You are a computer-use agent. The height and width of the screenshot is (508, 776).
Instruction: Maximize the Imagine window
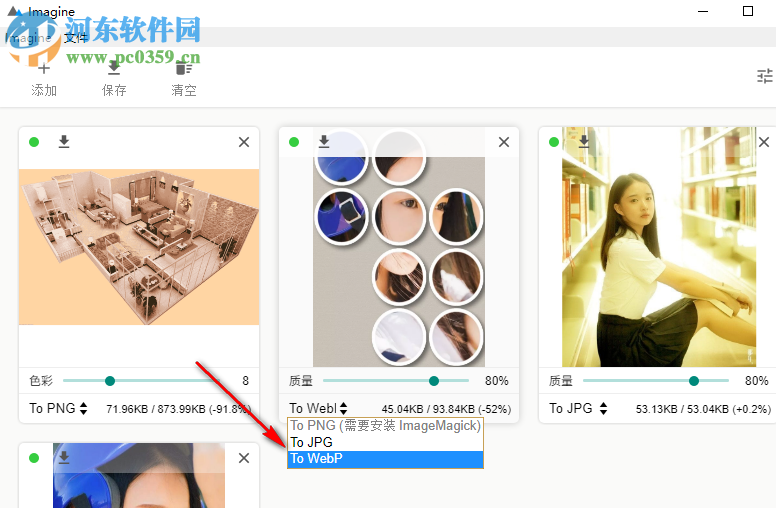pos(748,11)
